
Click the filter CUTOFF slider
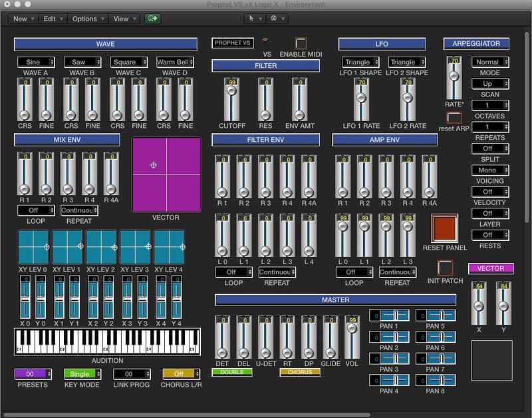[231, 99]
